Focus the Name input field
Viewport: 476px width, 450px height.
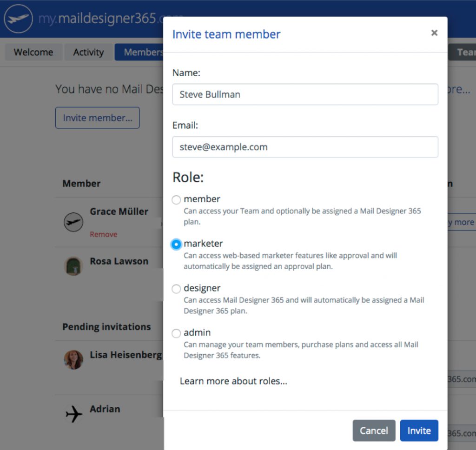click(305, 94)
